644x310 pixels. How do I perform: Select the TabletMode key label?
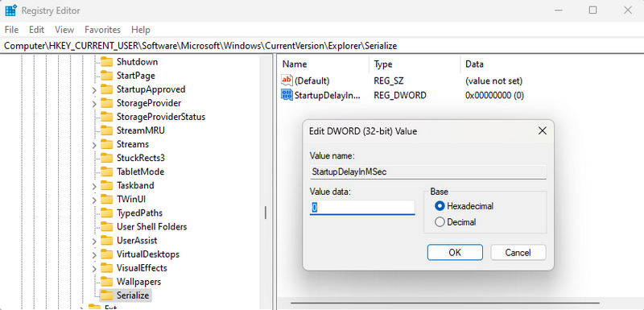point(140,172)
